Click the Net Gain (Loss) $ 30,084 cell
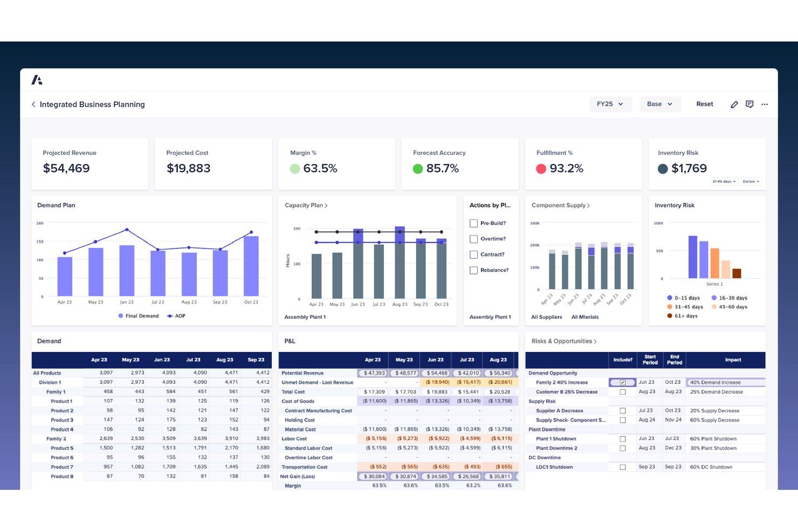 (373, 476)
